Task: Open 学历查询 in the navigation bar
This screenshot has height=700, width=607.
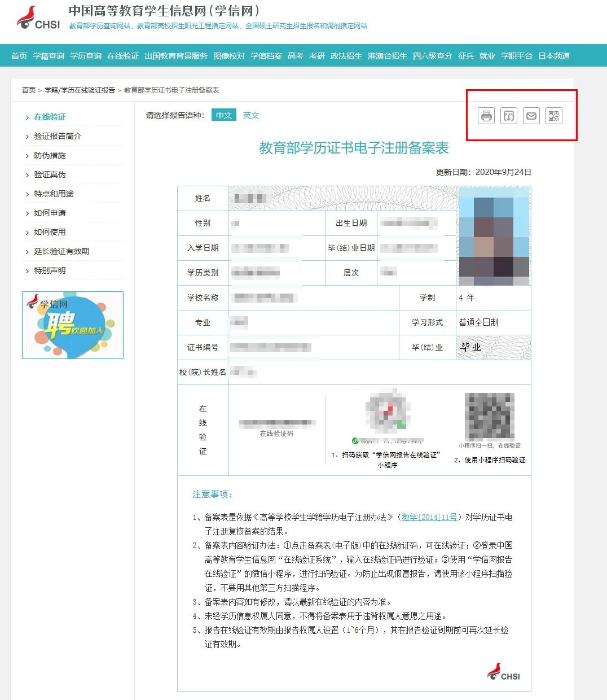Action: pos(86,56)
